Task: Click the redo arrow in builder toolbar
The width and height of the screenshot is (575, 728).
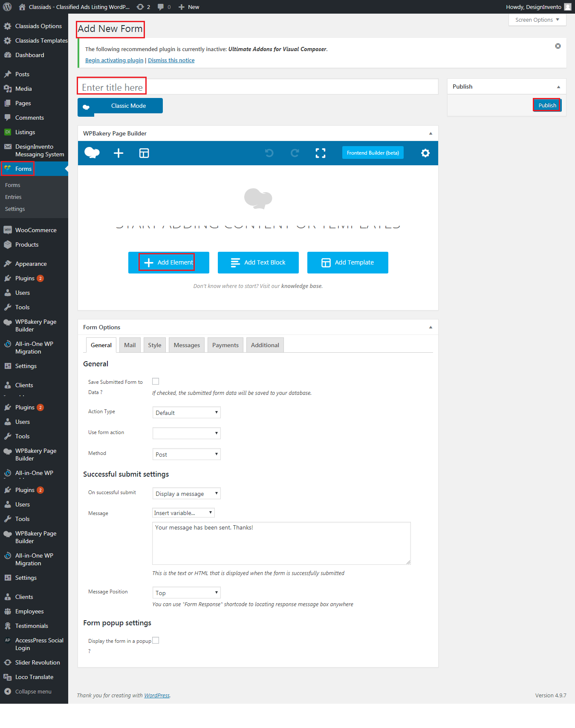Action: pyautogui.click(x=295, y=153)
